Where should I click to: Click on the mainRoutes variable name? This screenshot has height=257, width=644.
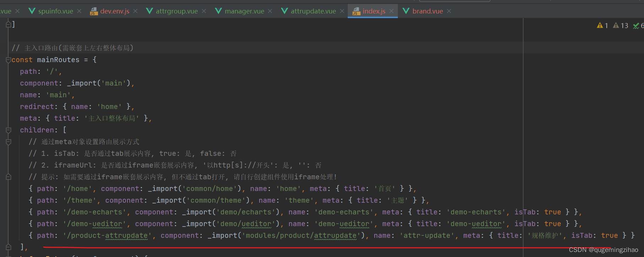58,60
